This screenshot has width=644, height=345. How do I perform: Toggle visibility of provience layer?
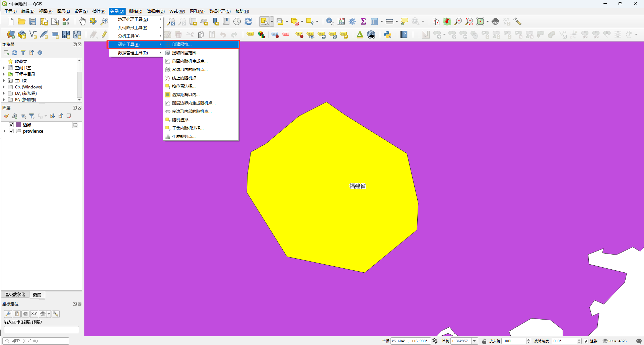[11, 131]
